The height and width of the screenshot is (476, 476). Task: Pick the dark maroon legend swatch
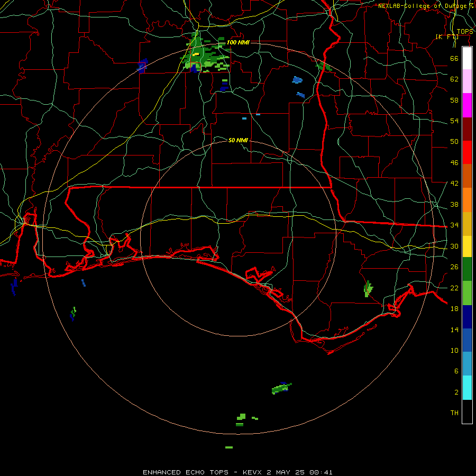[x=467, y=129]
